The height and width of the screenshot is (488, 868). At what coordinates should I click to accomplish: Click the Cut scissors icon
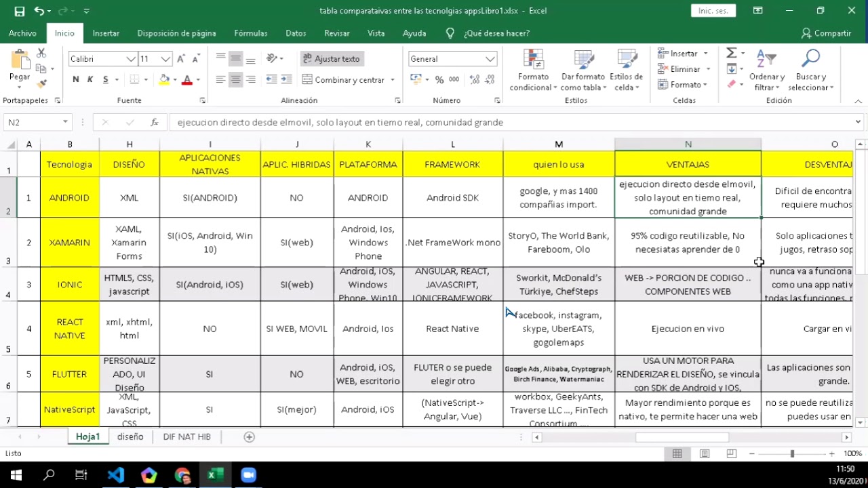click(41, 53)
